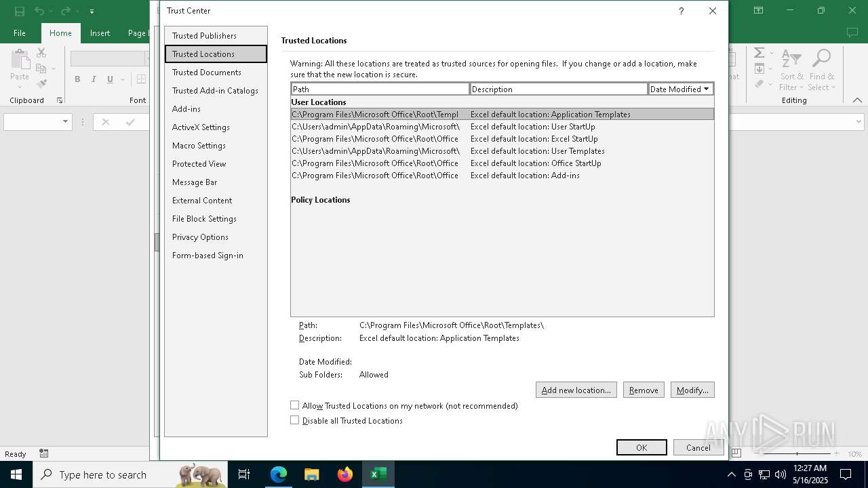Click the Undo arrow in Quick Access toolbar

(39, 11)
